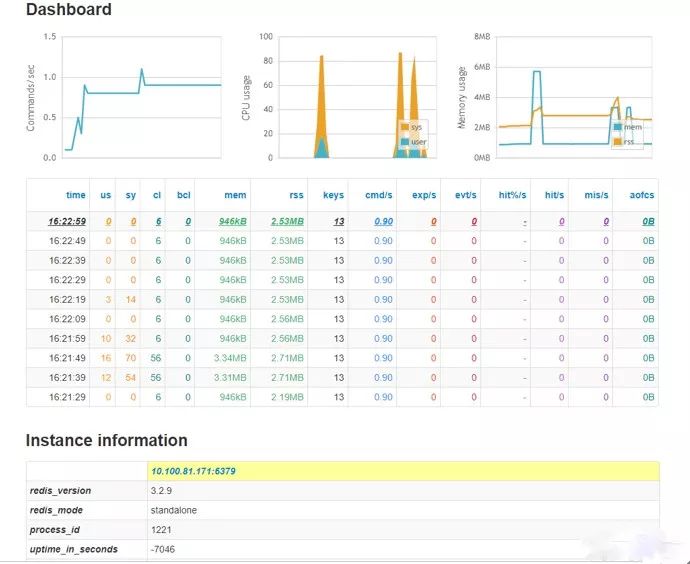Click the uptime_in_seconds row label
The image size is (690, 564).
pyautogui.click(x=74, y=549)
